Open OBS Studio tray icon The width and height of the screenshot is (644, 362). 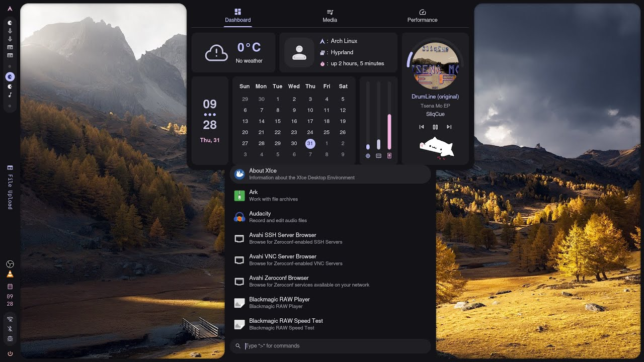coord(10,264)
